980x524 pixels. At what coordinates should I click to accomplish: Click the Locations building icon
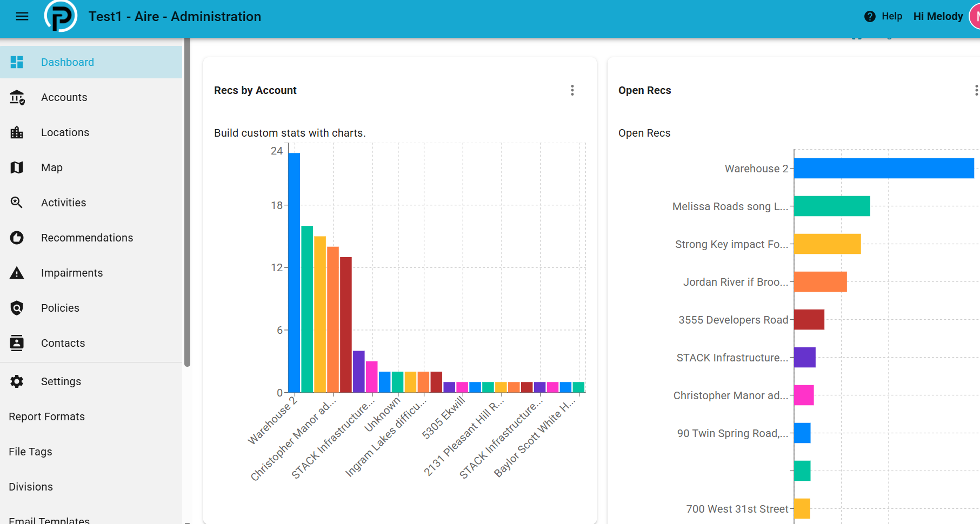tap(17, 132)
